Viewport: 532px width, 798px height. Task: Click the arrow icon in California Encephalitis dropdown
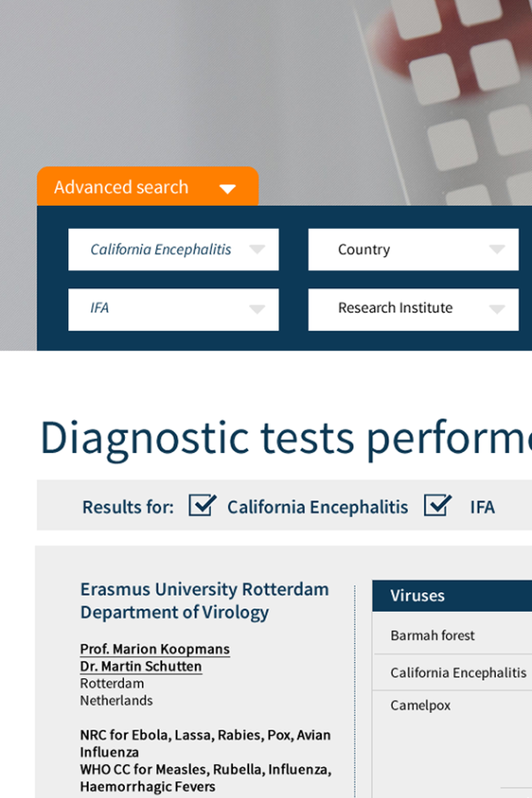pyautogui.click(x=256, y=250)
